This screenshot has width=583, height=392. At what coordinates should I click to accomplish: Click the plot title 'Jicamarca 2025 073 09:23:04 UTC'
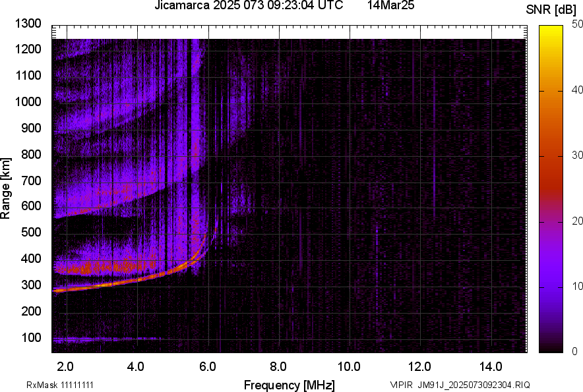[x=249, y=5]
